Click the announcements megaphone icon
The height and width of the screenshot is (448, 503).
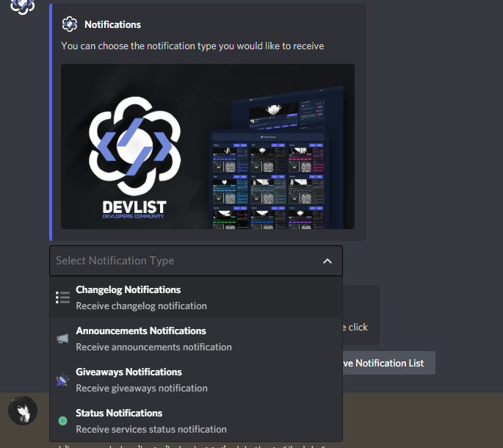tap(62, 339)
